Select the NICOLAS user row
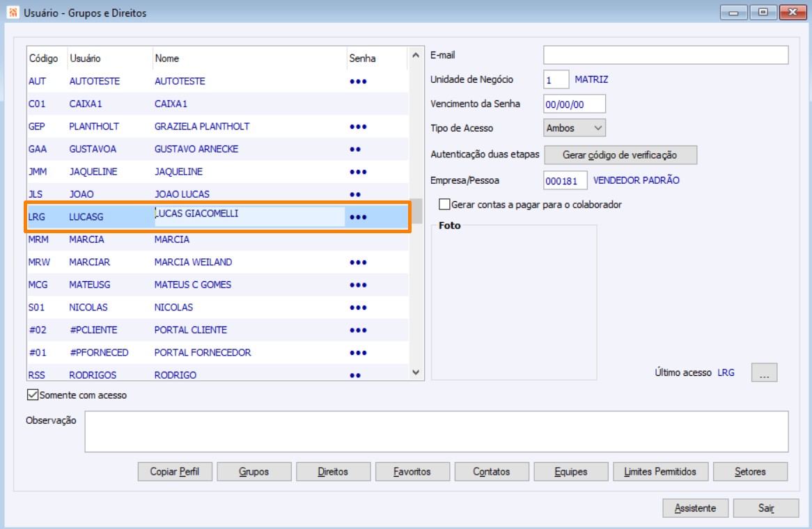This screenshot has height=529, width=812. tap(217, 308)
